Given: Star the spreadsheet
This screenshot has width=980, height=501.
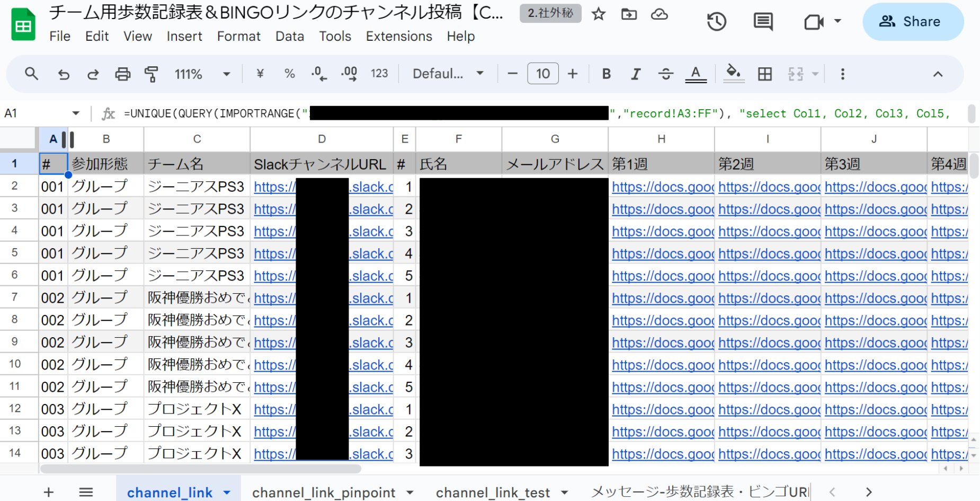Looking at the screenshot, I should (x=598, y=14).
